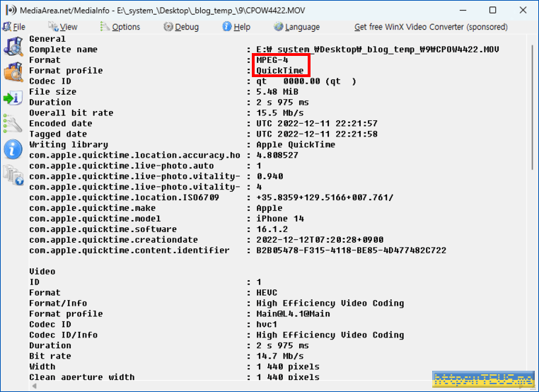
Task: Click the software version 16.1.2
Action: pyautogui.click(x=272, y=229)
